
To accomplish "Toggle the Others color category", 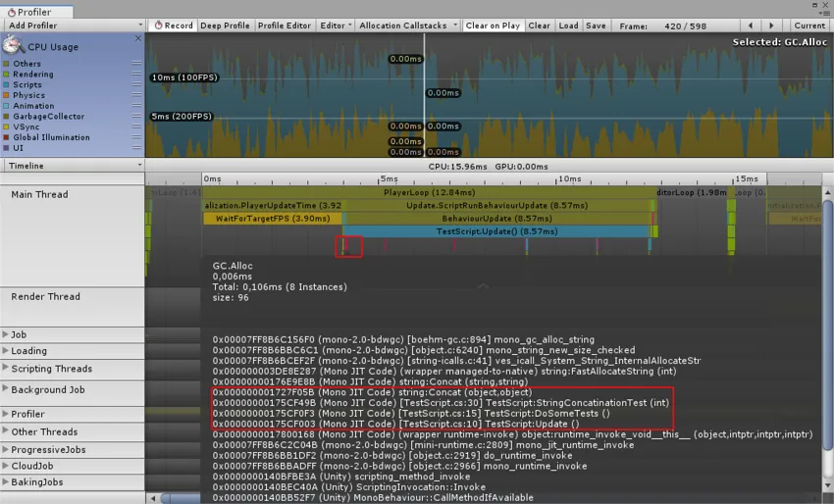I will tap(7, 64).
